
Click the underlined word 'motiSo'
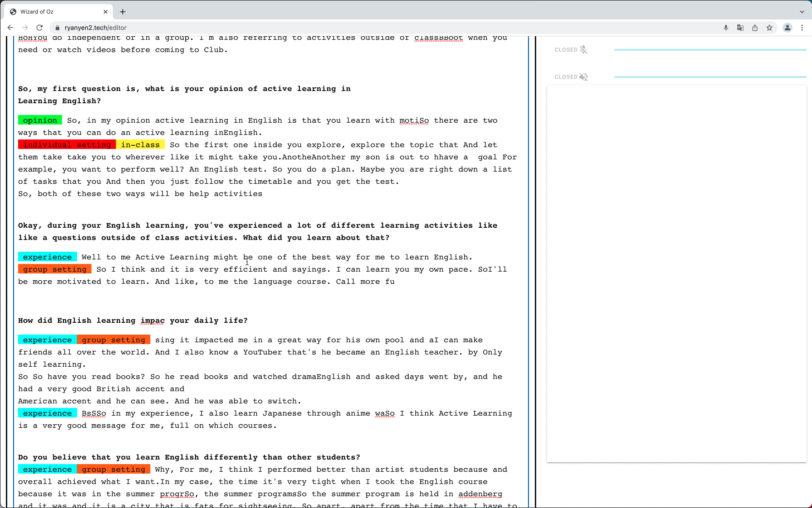(x=414, y=120)
